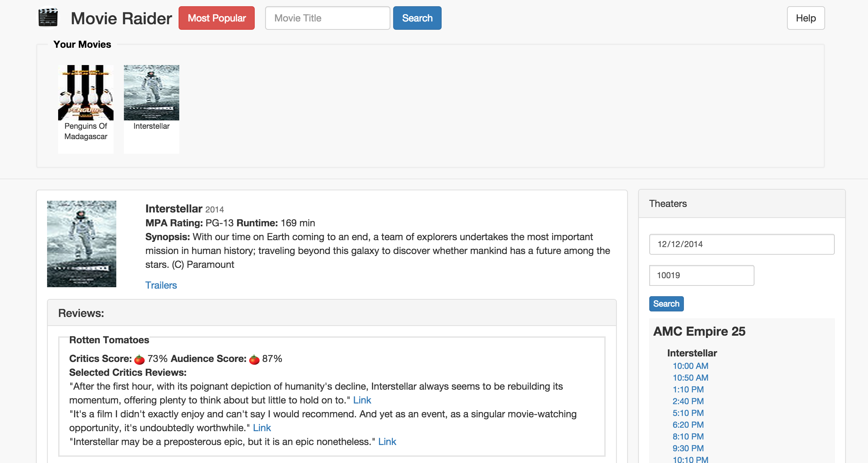Select the 6:20 PM showtime
The image size is (868, 463).
[x=688, y=425]
